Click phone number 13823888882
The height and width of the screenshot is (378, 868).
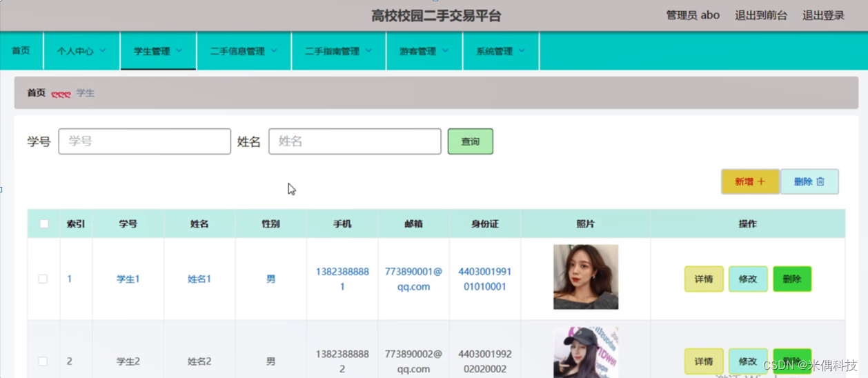click(x=342, y=361)
